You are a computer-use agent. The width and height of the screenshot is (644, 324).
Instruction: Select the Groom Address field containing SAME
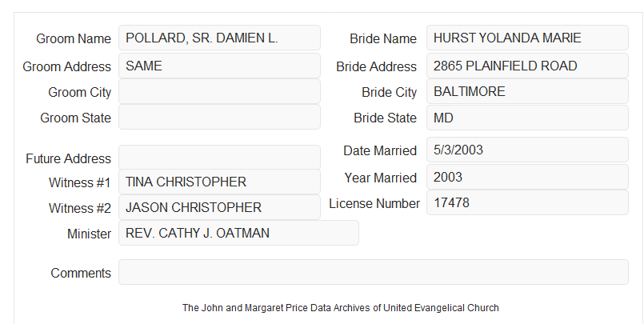[x=219, y=66]
